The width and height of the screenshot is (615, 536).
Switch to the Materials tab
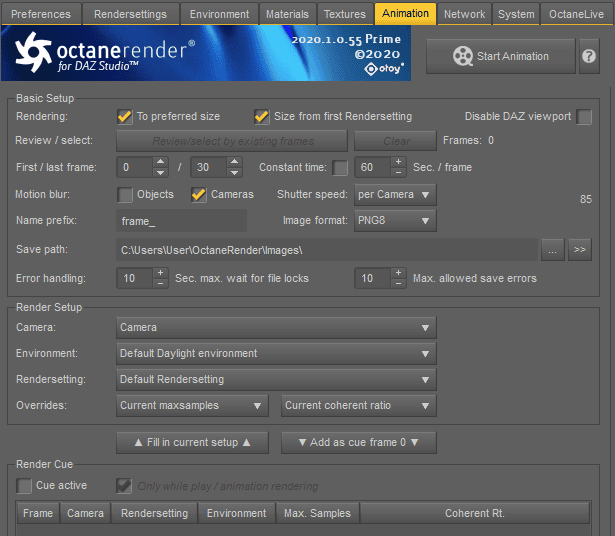pyautogui.click(x=287, y=14)
